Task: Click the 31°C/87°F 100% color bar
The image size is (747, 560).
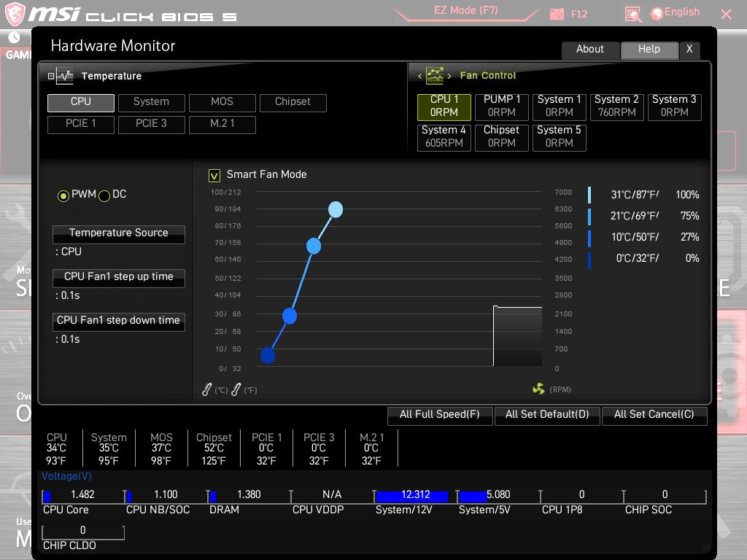Action: pos(589,195)
